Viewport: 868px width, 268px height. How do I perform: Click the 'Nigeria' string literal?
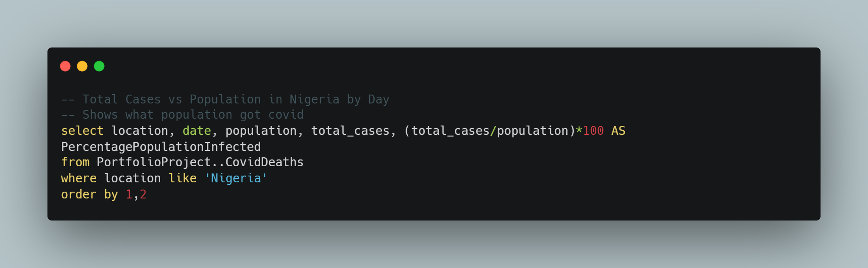tap(236, 178)
